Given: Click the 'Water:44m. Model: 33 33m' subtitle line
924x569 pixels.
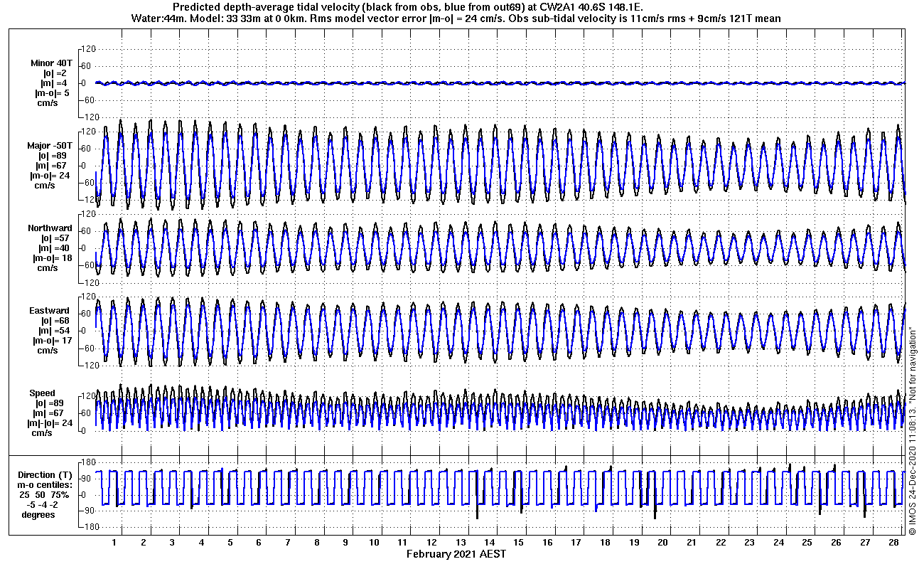Looking at the screenshot, I should click(x=457, y=18).
